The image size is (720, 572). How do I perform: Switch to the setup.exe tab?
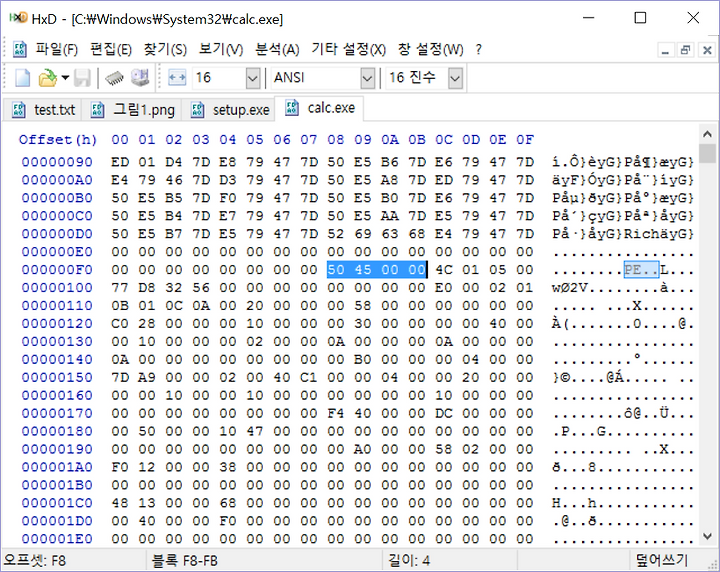tap(228, 110)
